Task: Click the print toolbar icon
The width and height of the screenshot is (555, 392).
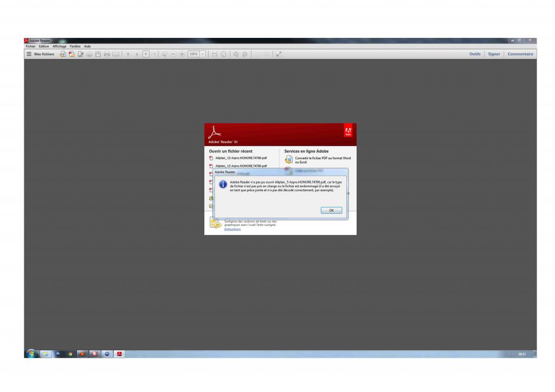Action: tap(107, 54)
